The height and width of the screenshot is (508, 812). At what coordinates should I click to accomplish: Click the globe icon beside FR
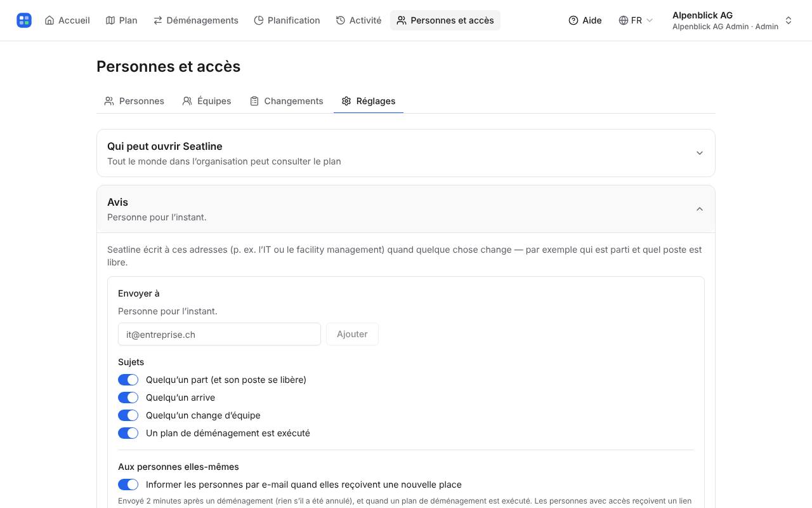coord(623,20)
